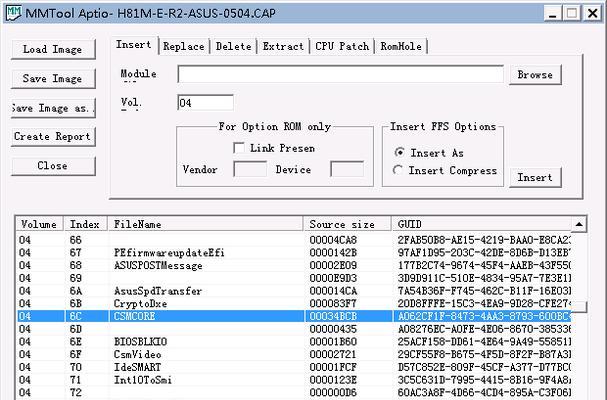The height and width of the screenshot is (400, 607).
Task: Select the BIOSBLKIO module
Action: click(x=294, y=342)
